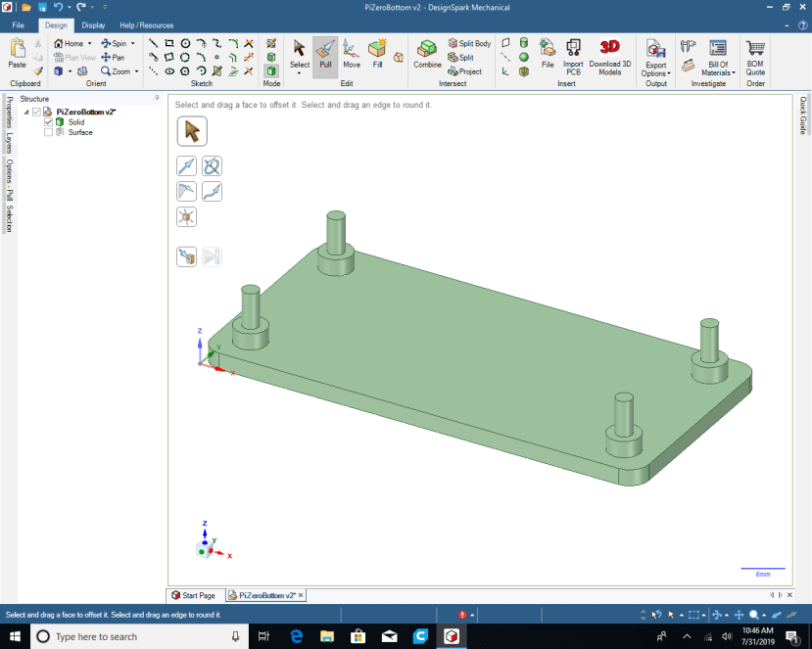Uncheck the Solid visibility checkbox
812x649 pixels.
[49, 122]
